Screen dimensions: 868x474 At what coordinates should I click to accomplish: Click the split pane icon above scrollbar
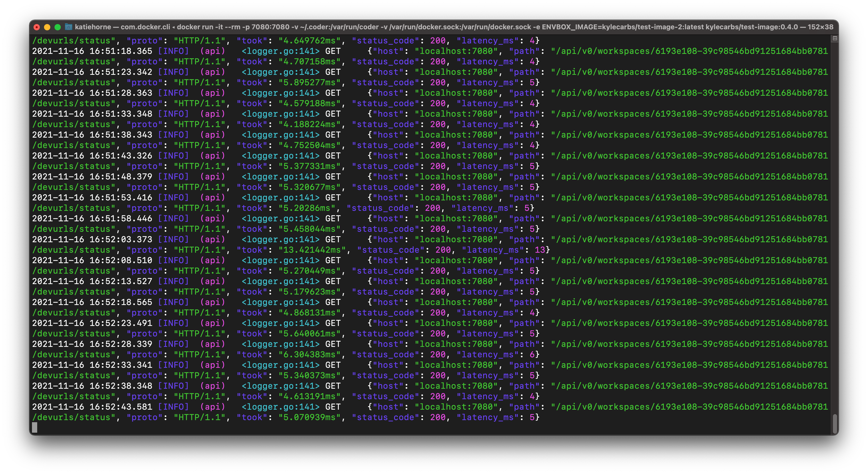coord(835,38)
